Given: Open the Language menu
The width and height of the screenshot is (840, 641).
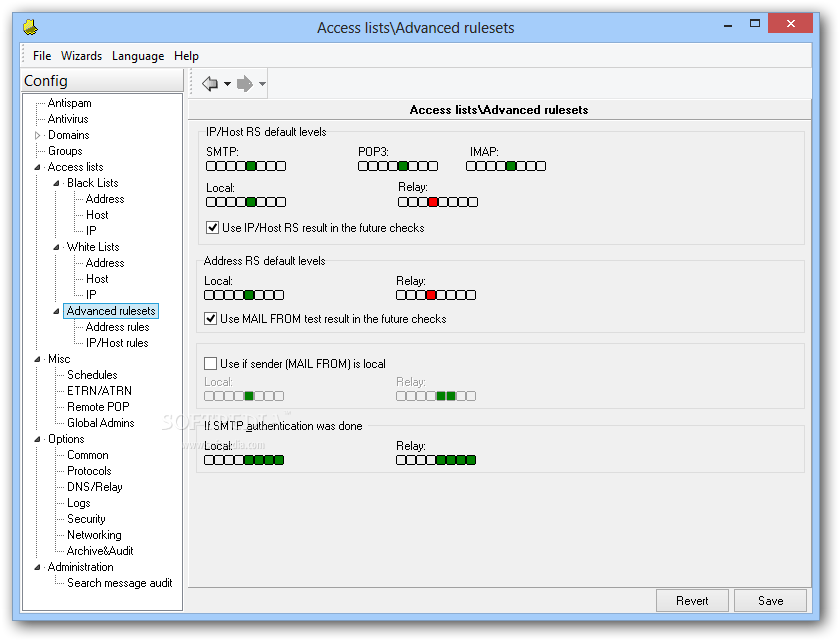Looking at the screenshot, I should point(138,56).
